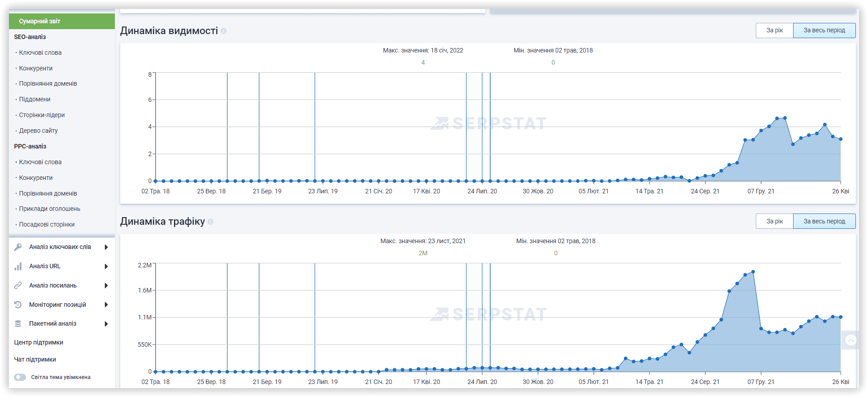Open the Сумарний звіт menu item

(62, 21)
